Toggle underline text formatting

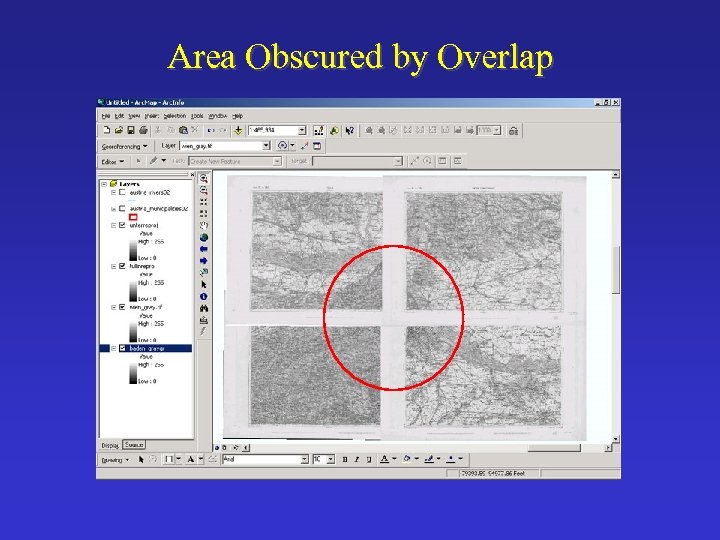tap(369, 459)
